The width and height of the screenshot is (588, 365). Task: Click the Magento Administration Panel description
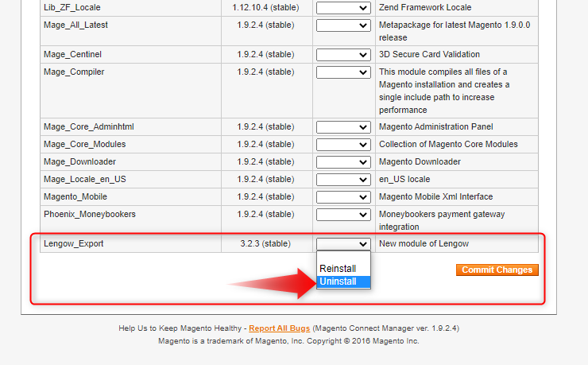click(435, 126)
